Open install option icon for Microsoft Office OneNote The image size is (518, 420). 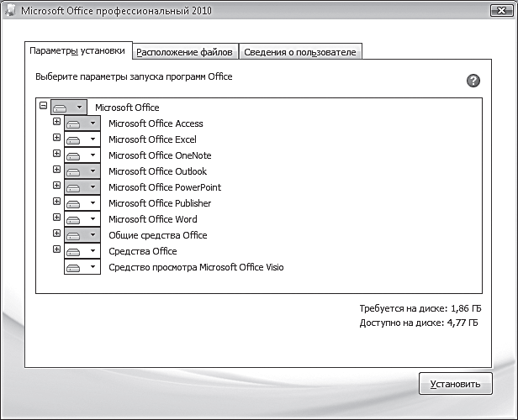73,155
